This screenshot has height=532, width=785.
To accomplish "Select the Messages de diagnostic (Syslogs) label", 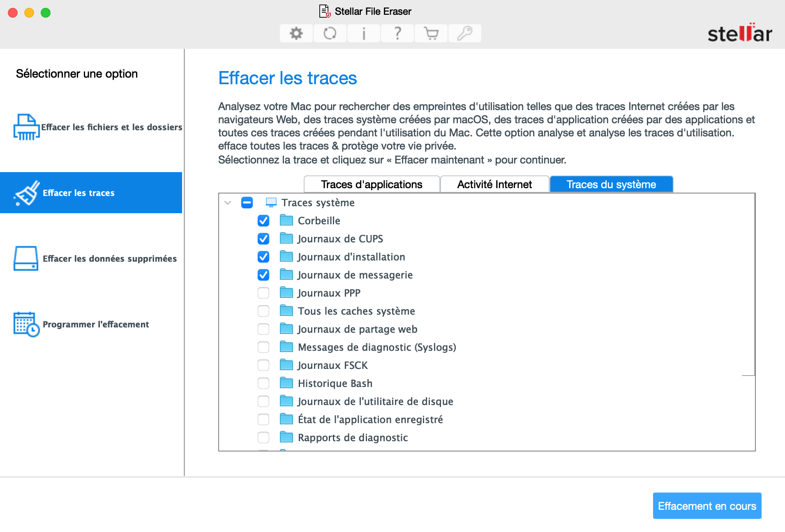I will tap(377, 347).
